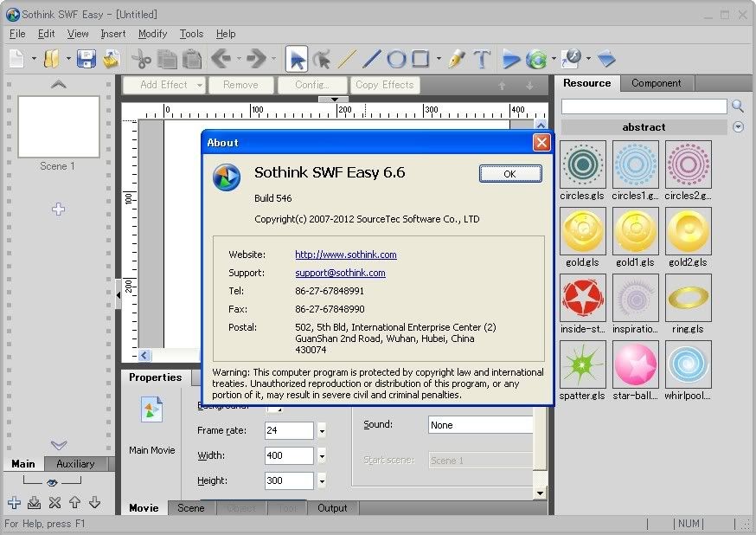This screenshot has height=535, width=756.
Task: Click the Preview play icon
Action: (510, 59)
